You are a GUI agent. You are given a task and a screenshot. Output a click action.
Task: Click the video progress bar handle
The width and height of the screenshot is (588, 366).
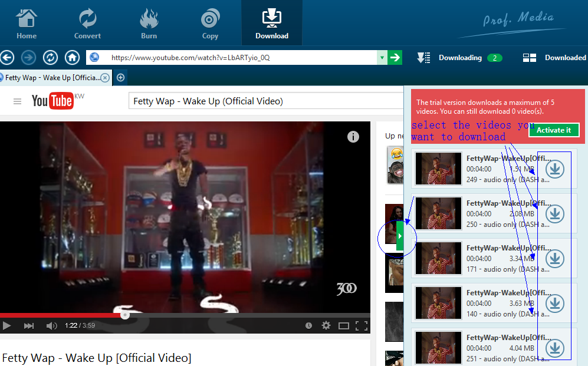tap(125, 315)
